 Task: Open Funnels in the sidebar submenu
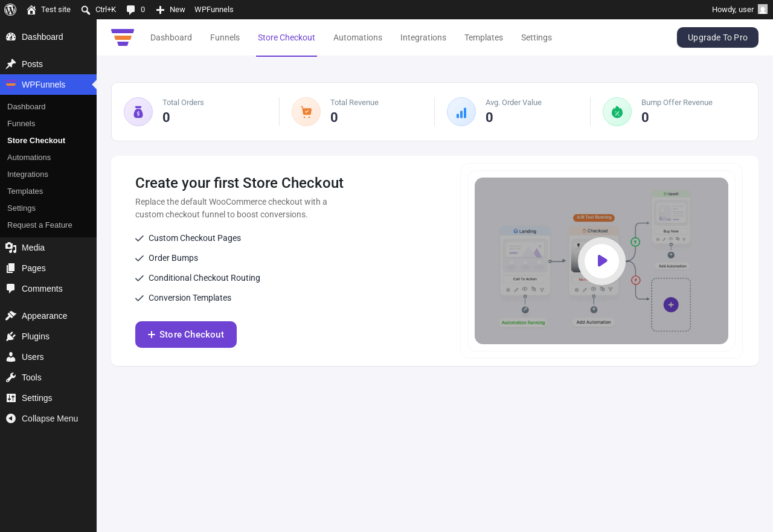[21, 124]
